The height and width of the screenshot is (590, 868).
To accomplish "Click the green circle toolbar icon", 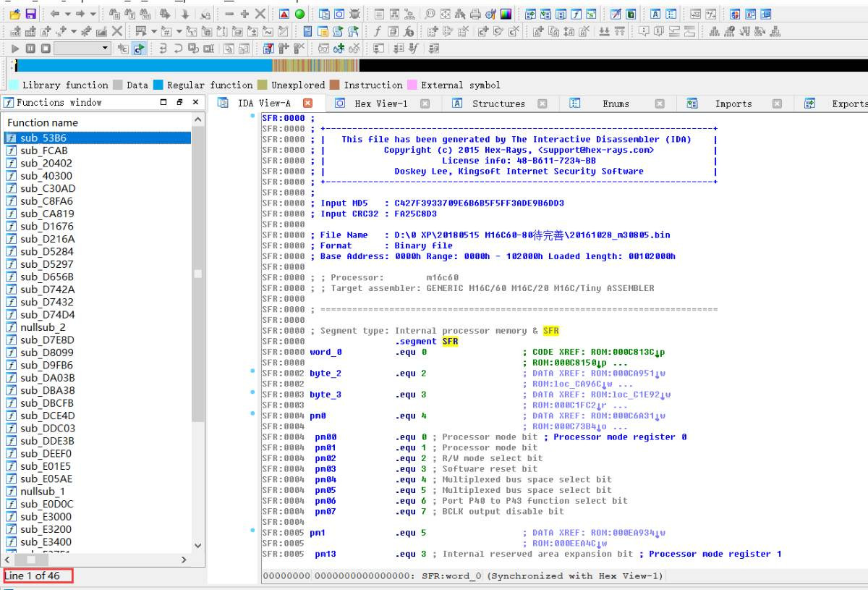I will tap(299, 14).
